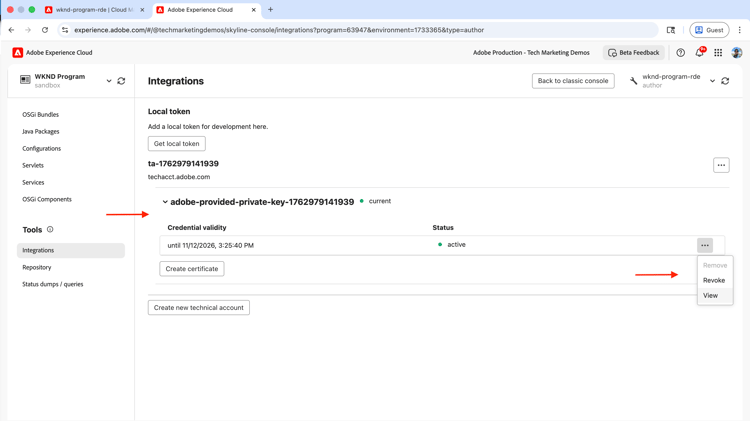Open OSGi Bundles in the sidebar

click(x=41, y=114)
